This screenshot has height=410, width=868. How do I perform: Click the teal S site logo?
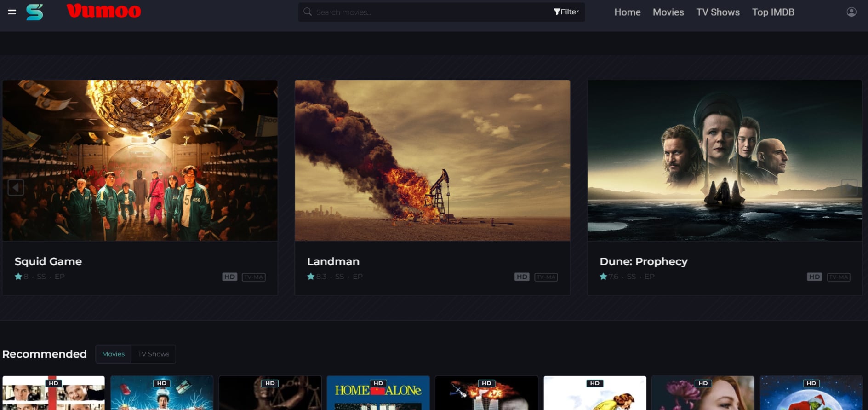pos(34,12)
